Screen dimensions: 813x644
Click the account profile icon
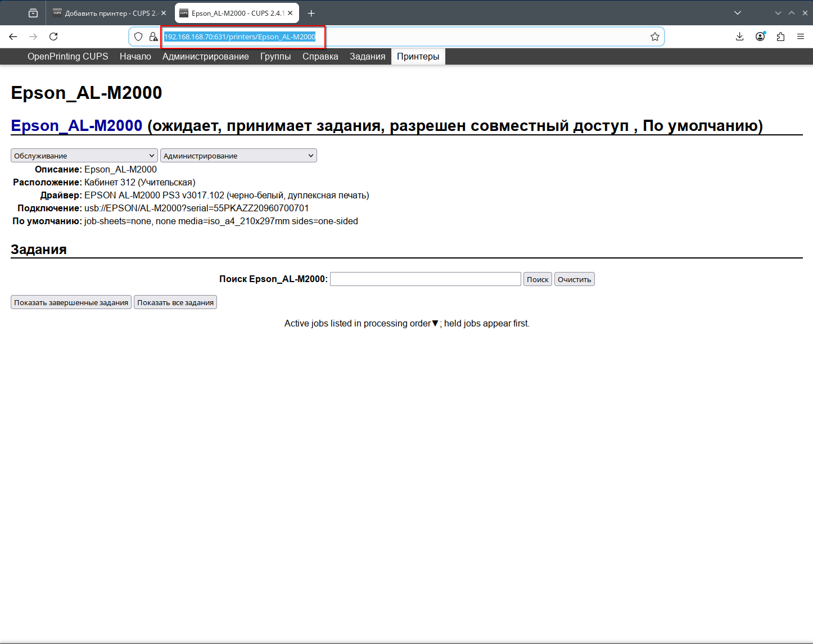(x=760, y=37)
